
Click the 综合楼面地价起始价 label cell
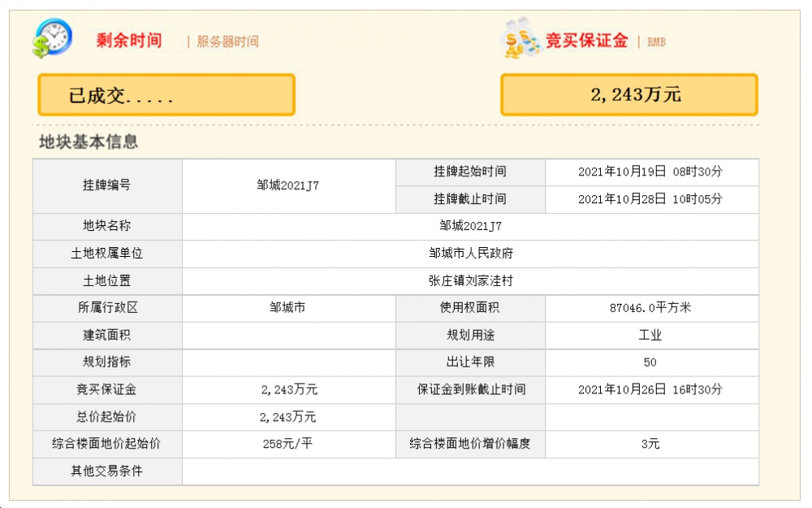(107, 445)
